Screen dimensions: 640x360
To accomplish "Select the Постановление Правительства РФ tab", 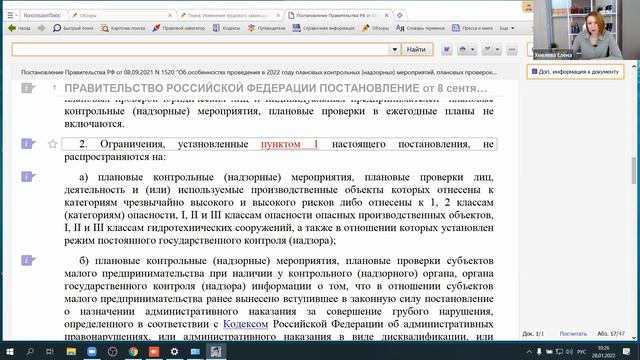I will coord(338,15).
